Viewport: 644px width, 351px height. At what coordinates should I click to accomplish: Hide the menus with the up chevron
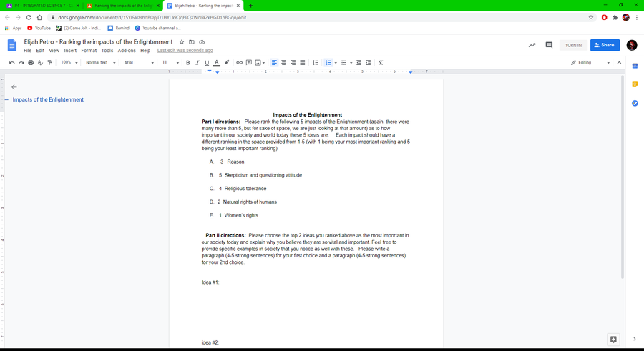point(620,63)
